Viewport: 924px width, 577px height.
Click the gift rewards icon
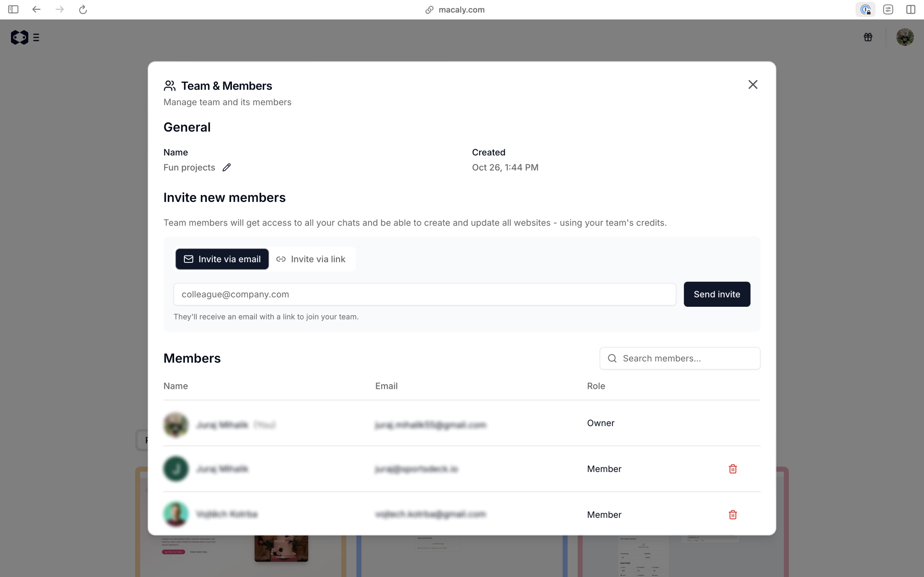[868, 37]
